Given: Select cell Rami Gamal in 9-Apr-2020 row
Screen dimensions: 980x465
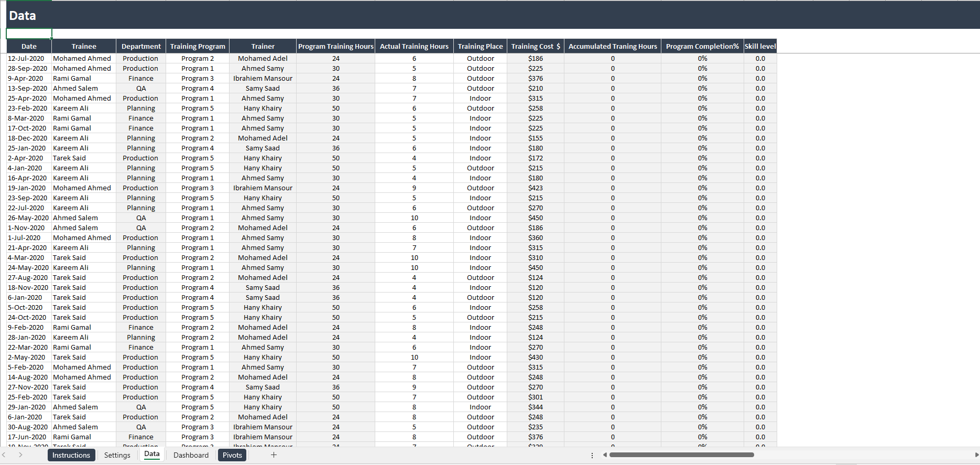Looking at the screenshot, I should [x=84, y=79].
